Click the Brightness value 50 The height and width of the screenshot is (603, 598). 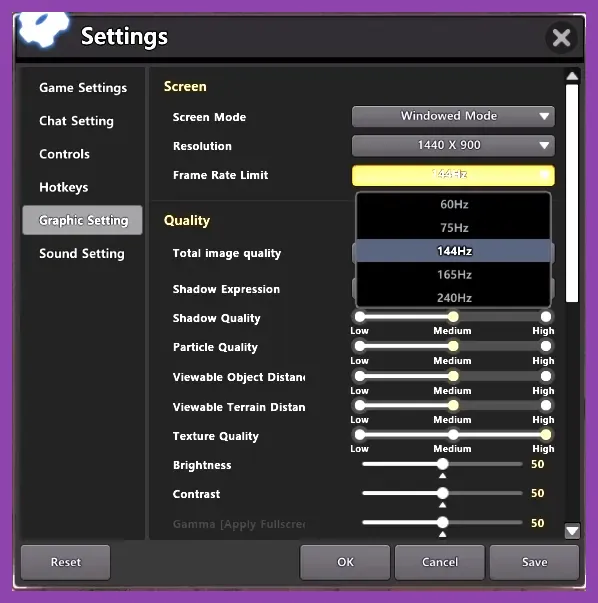coord(538,464)
